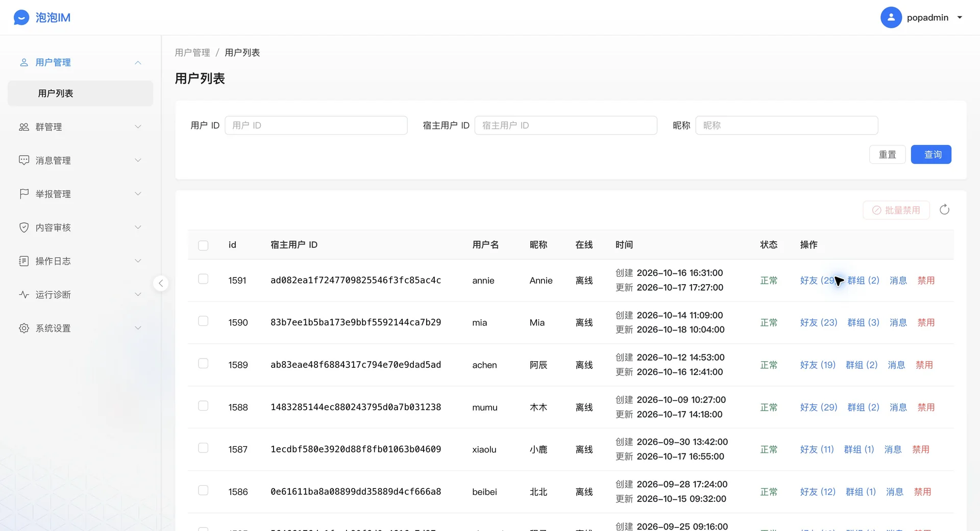Focus the 昵称 input field
The width and height of the screenshot is (980, 531).
click(x=787, y=125)
